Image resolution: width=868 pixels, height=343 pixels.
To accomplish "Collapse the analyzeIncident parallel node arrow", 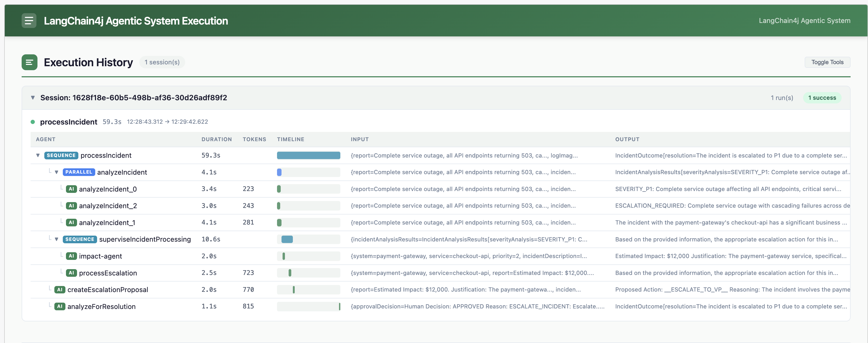I will pos(56,172).
